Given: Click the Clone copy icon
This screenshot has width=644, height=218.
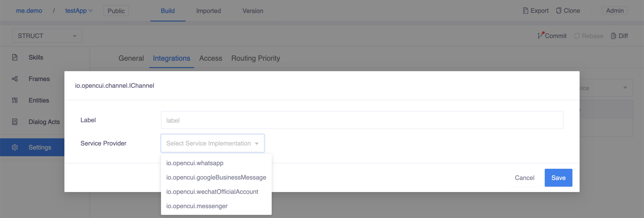Looking at the screenshot, I should point(559,11).
